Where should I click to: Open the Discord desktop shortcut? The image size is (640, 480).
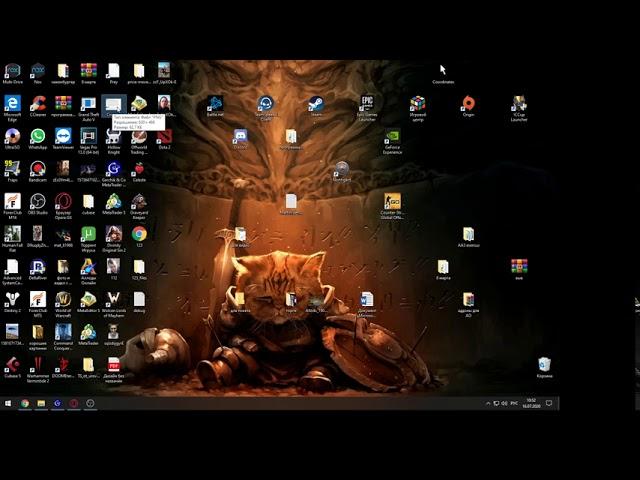tap(240, 136)
